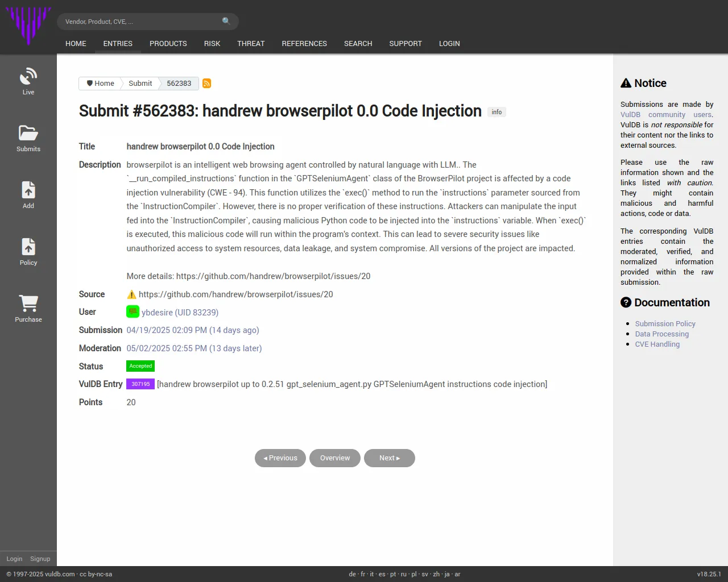The width and height of the screenshot is (728, 582).
Task: Click the green Accepted status badge
Action: [x=140, y=366]
